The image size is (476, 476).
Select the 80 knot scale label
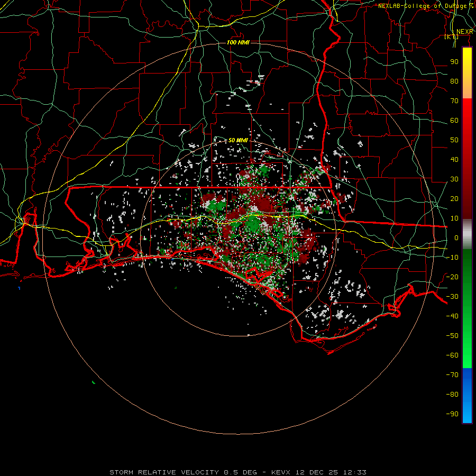click(454, 81)
